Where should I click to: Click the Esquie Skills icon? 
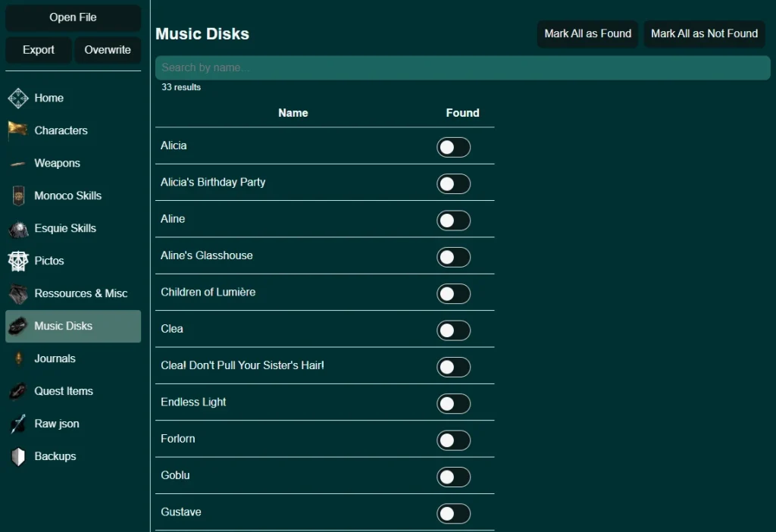(x=18, y=229)
